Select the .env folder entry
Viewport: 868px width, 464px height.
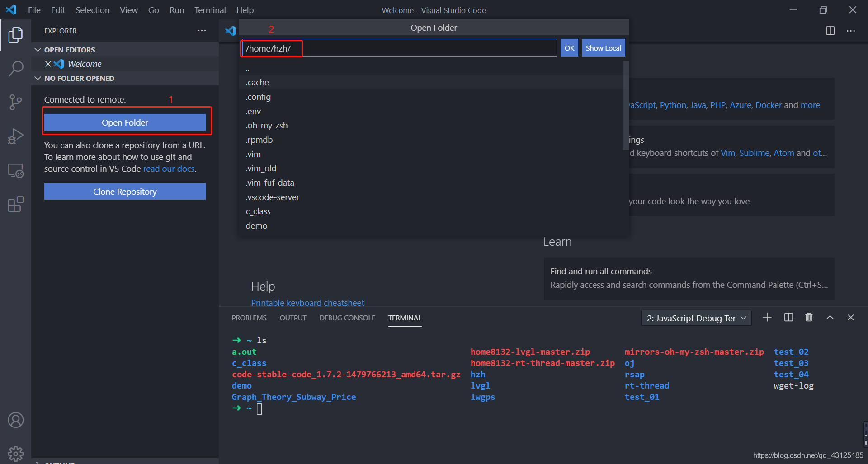pyautogui.click(x=430, y=111)
